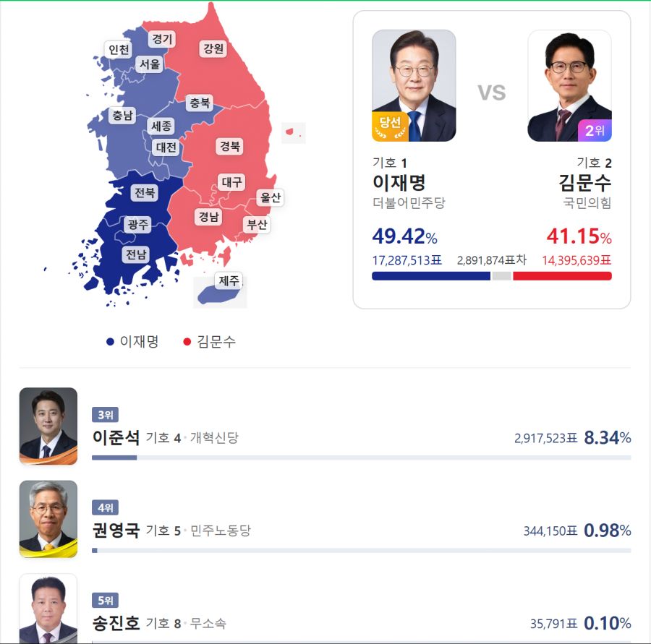Select the 부산 region on the map
This screenshot has width=651, height=644.
click(256, 224)
